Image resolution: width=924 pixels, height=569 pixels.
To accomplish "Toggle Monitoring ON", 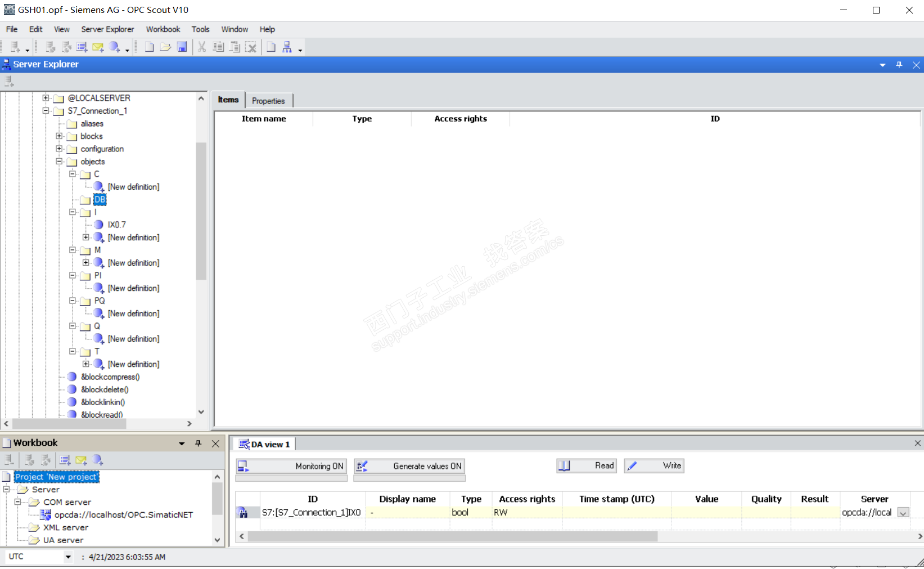I will [291, 466].
